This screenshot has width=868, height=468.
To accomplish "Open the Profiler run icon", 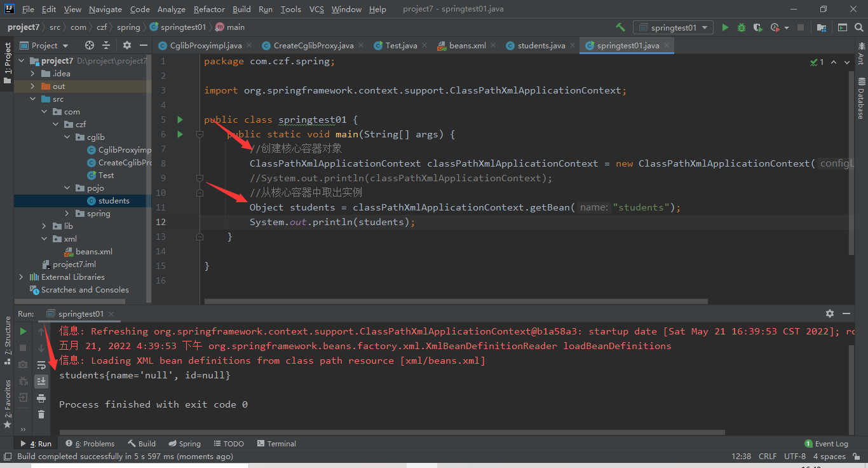I will coord(775,27).
